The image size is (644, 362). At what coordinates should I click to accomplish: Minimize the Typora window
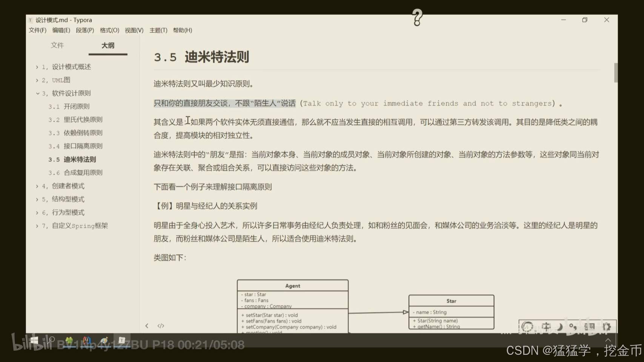pos(564,20)
